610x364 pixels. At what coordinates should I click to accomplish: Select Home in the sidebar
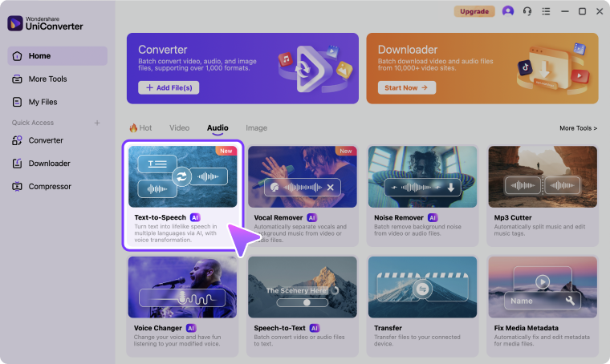click(57, 56)
